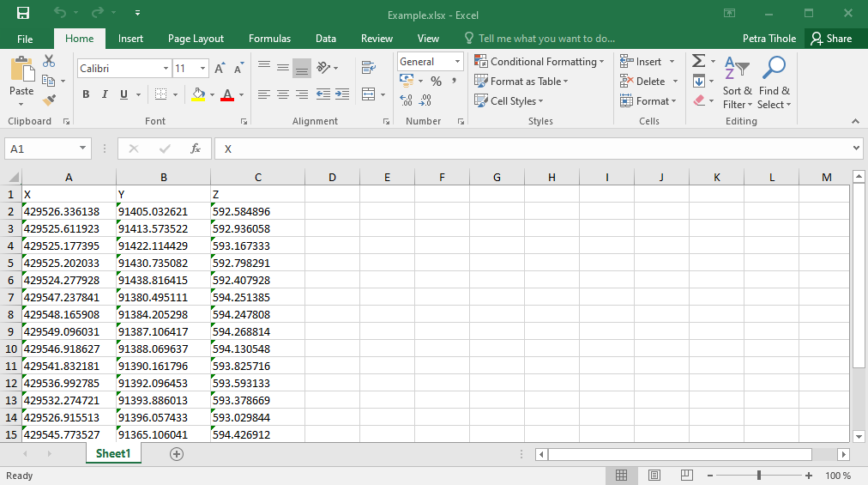This screenshot has width=868, height=485.
Task: Toggle Bold formatting
Action: click(86, 94)
